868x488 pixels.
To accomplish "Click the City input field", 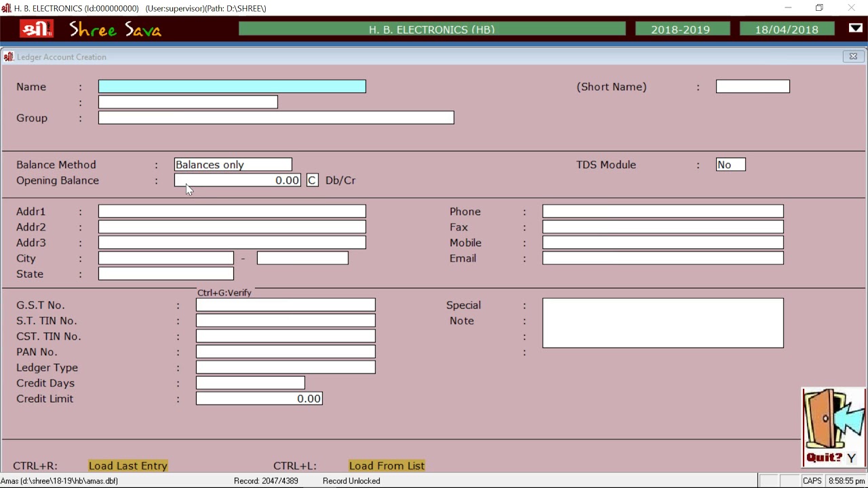I will (166, 258).
